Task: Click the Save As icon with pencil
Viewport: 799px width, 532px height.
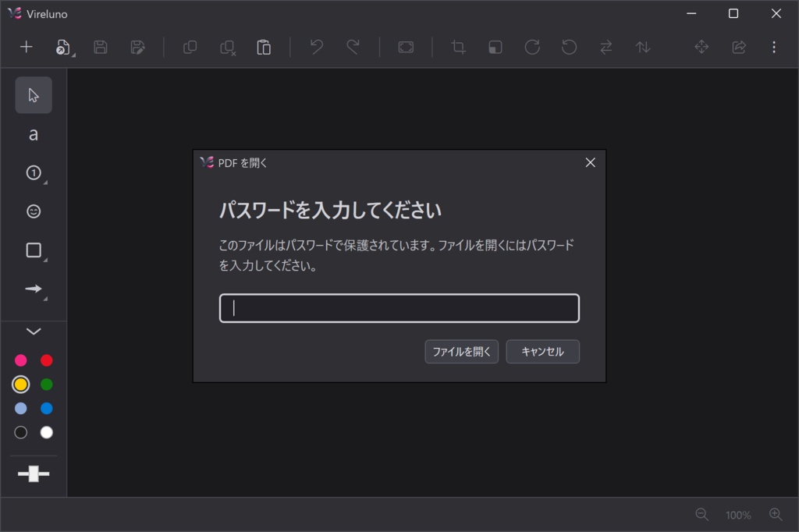Action: coord(137,47)
